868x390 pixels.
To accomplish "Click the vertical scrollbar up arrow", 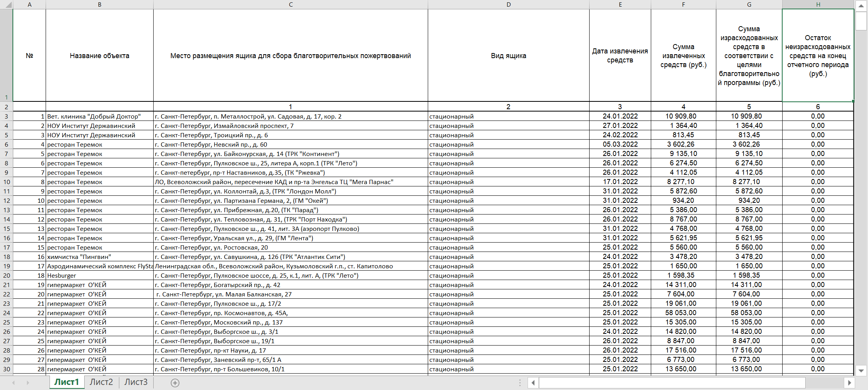I will point(861,5).
